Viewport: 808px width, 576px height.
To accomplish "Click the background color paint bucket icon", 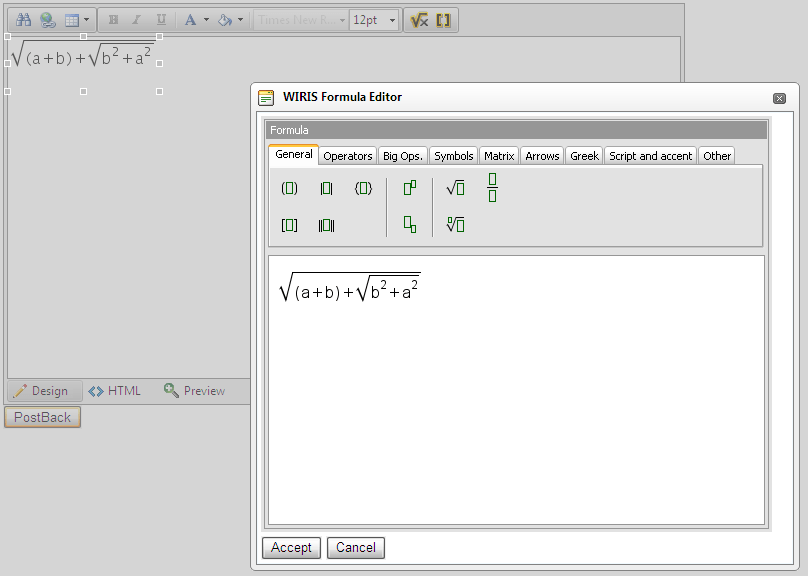I will coord(225,20).
